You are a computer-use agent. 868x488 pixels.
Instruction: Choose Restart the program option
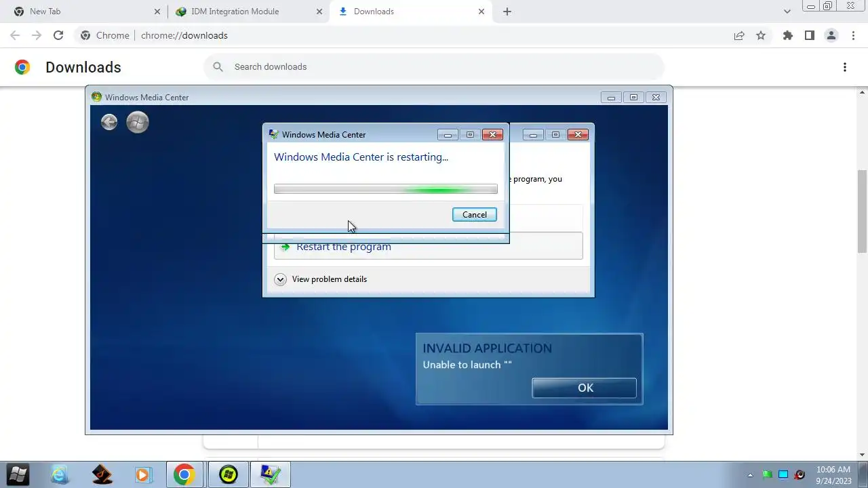pos(428,247)
